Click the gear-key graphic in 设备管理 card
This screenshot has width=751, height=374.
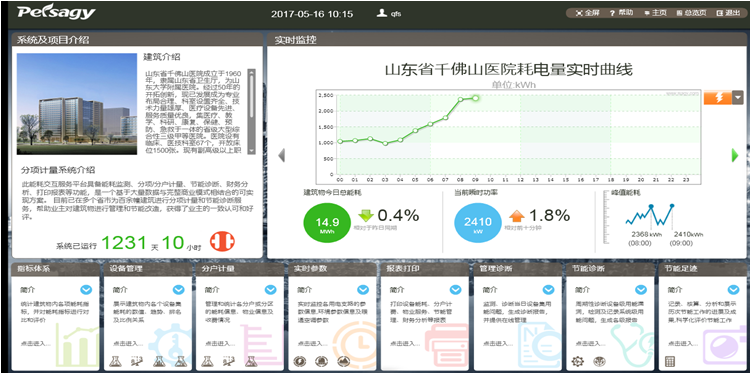170,346
